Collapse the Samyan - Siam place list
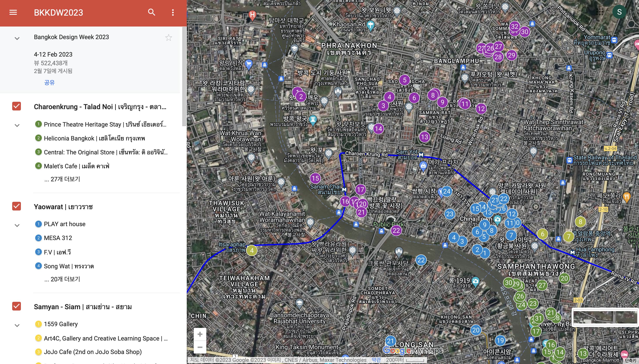 (x=17, y=325)
